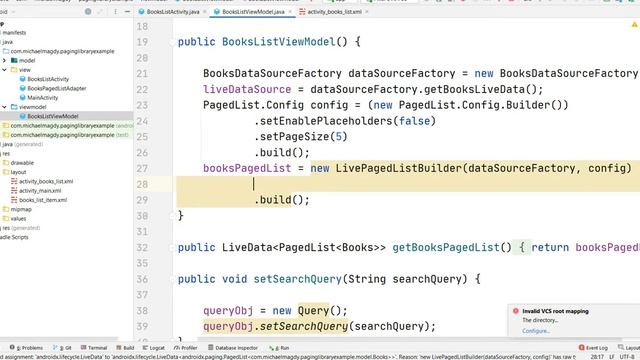The height and width of the screenshot is (360, 640).
Task: Switch to activity_books_list.xml editor tab
Action: click(x=334, y=12)
